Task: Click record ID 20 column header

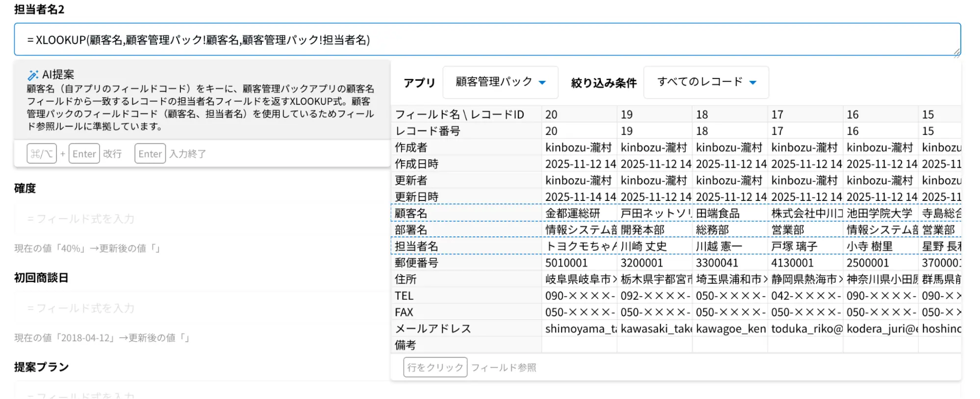Action: (x=552, y=115)
